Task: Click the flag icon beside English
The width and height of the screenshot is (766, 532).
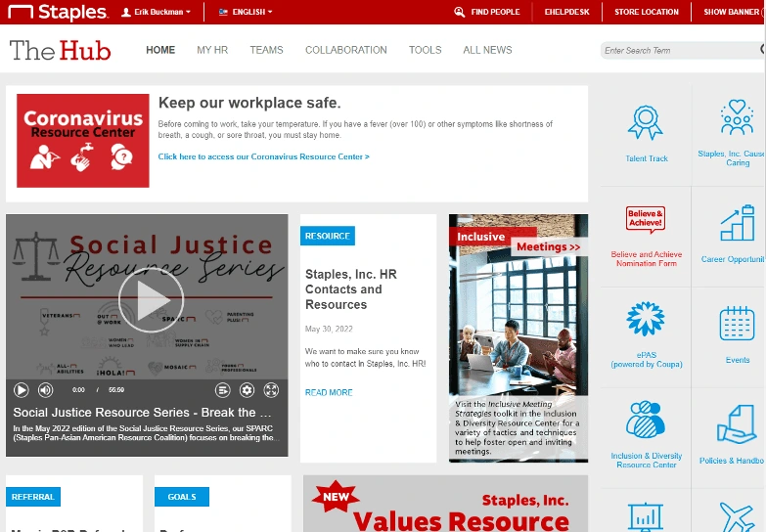Action: pos(223,12)
